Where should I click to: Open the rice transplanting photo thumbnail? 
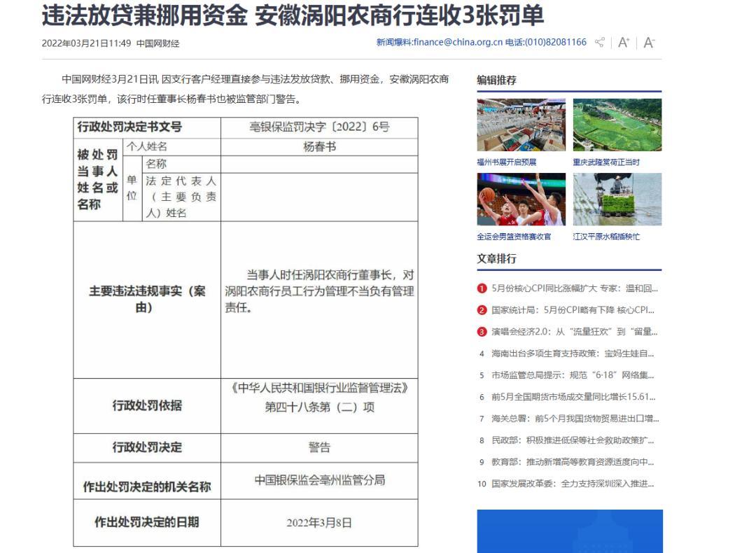click(617, 199)
